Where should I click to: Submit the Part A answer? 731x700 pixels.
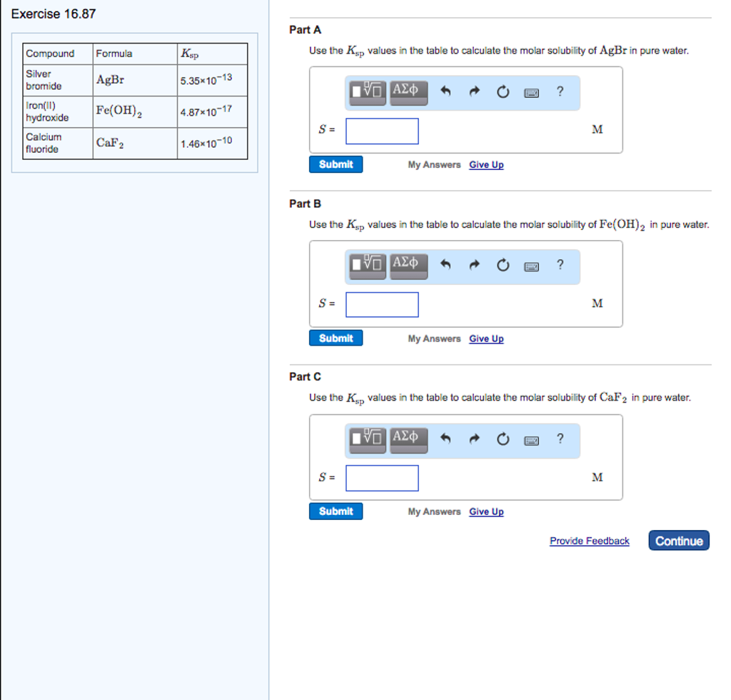pos(336,164)
